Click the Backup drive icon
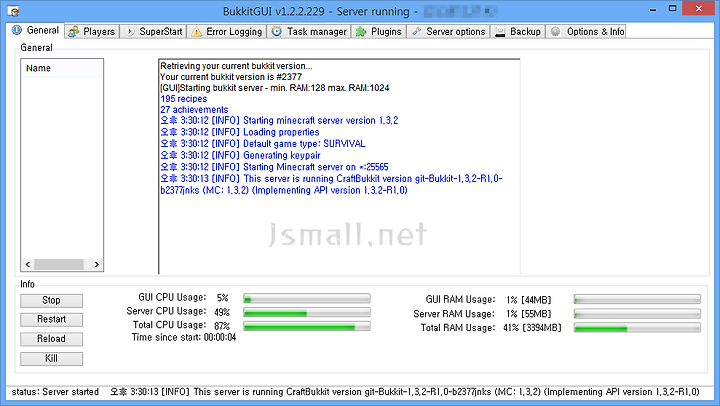720x406 pixels. pos(500,32)
